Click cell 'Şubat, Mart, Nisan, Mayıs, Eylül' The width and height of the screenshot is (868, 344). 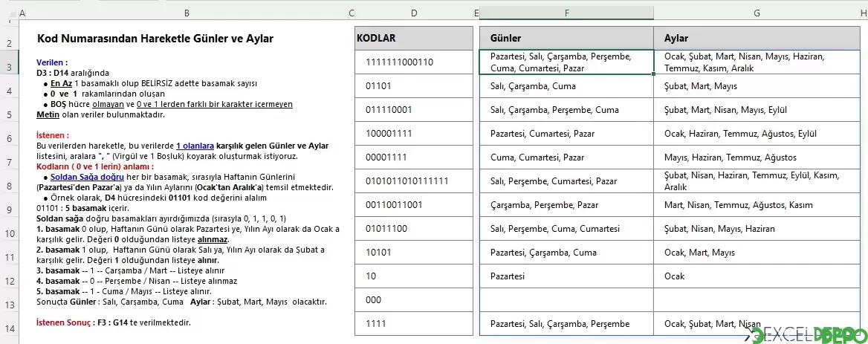[757, 110]
